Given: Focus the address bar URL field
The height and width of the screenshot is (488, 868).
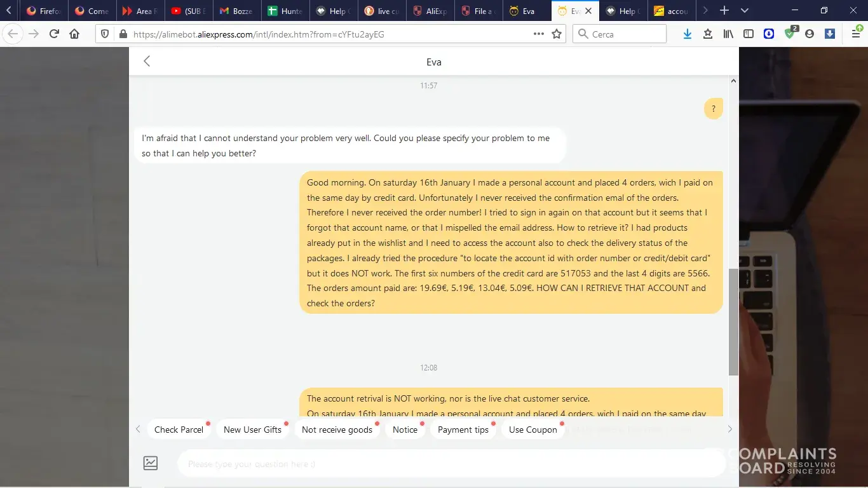Looking at the screenshot, I should coord(330,34).
